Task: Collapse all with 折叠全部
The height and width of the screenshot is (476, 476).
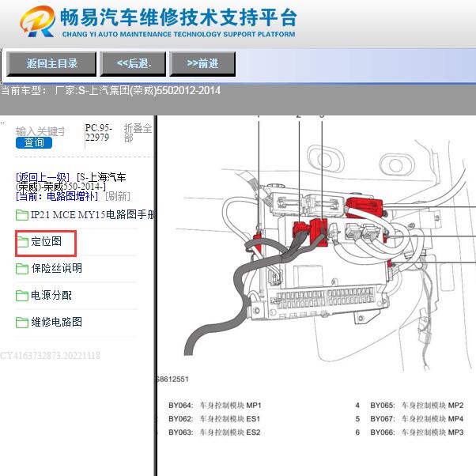Action: 138,133
